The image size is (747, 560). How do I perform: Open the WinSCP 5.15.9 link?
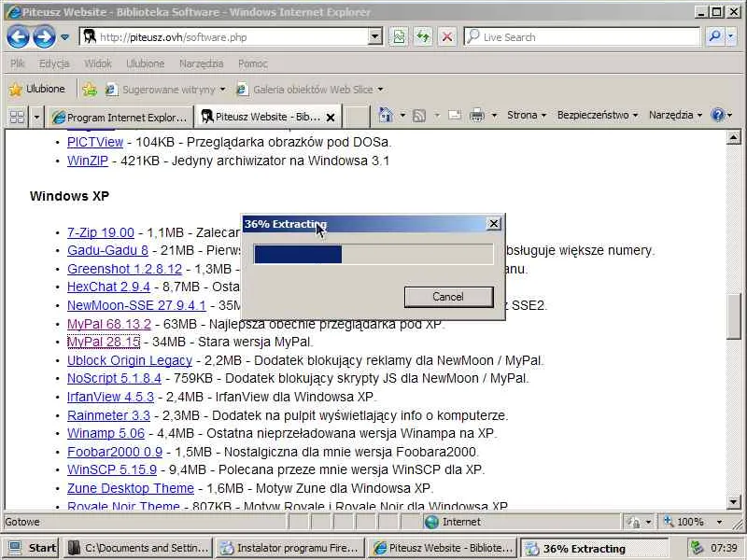[112, 469]
